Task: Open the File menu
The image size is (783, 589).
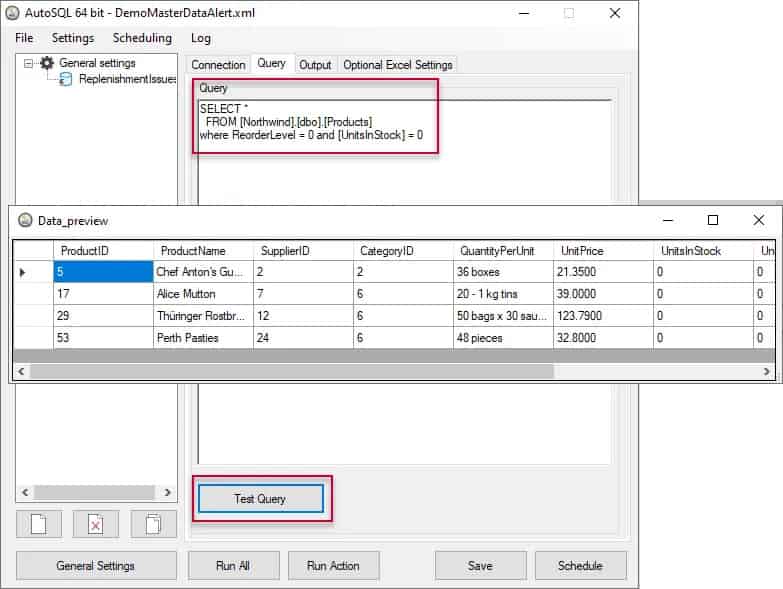Action: coord(24,38)
